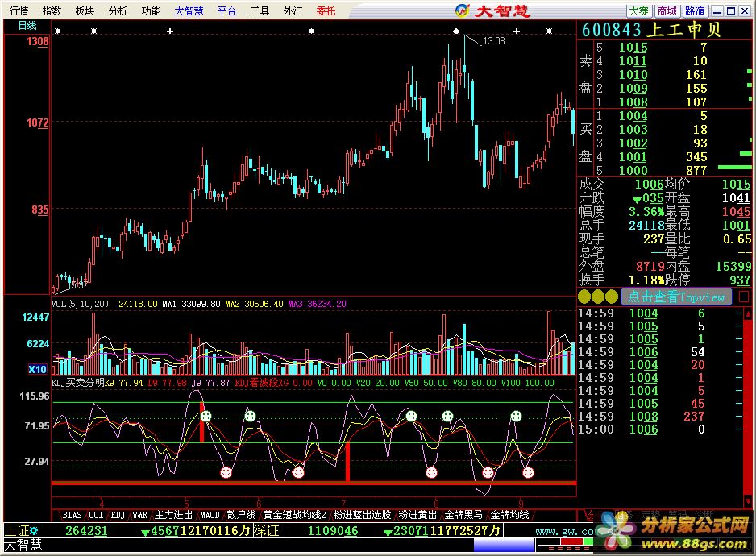Click the month 7 marker on time axis

344,503
